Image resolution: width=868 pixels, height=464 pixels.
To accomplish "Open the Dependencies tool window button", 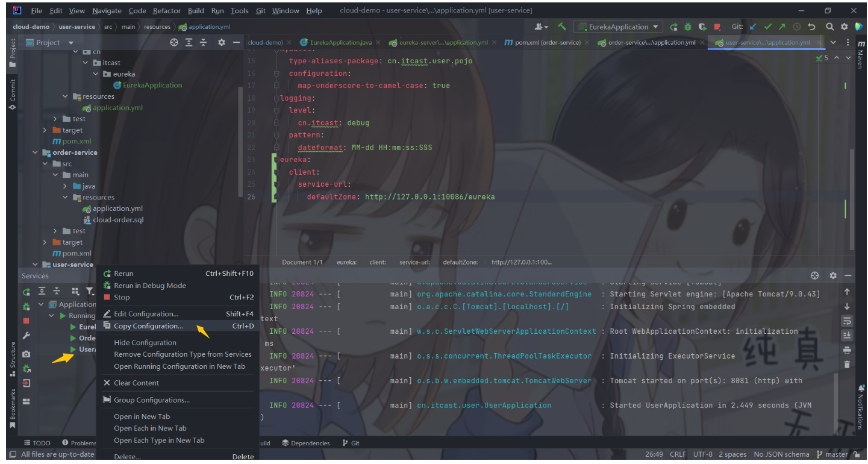I will (x=305, y=443).
